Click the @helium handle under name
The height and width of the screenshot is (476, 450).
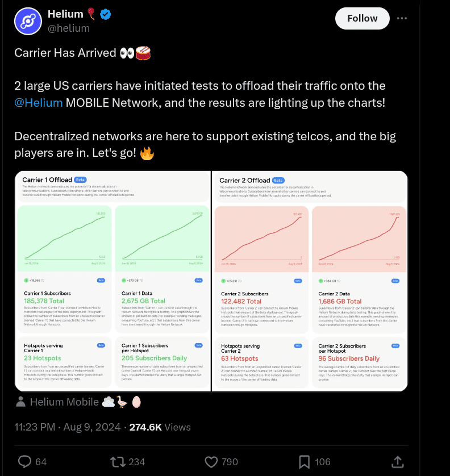[69, 28]
